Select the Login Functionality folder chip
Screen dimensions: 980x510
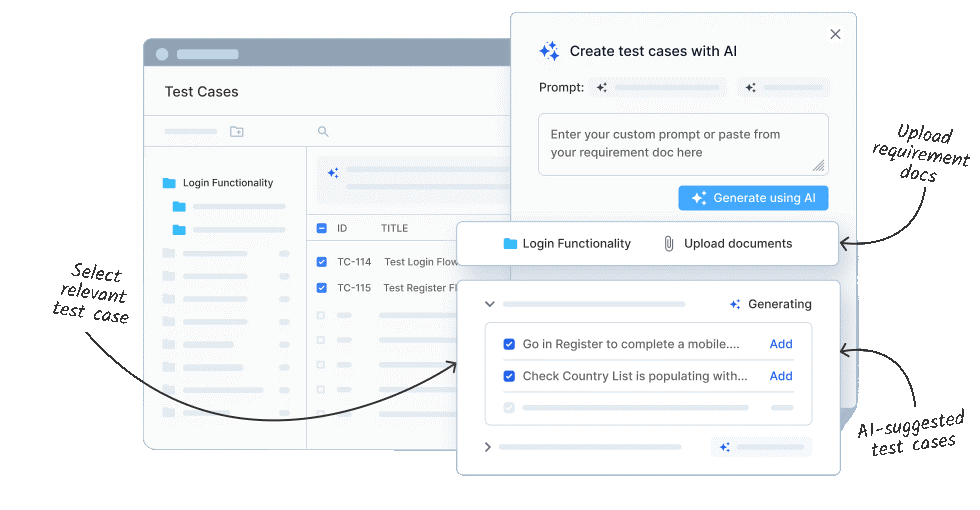tap(567, 243)
